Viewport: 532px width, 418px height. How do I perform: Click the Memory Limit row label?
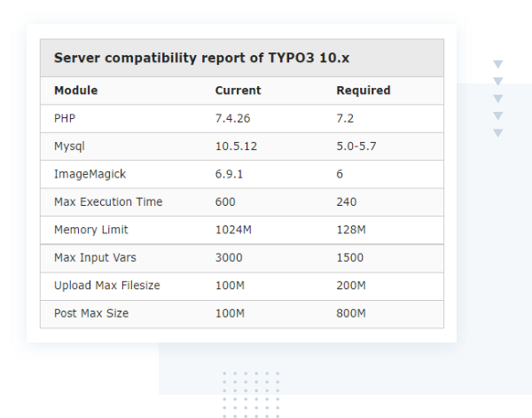point(91,230)
